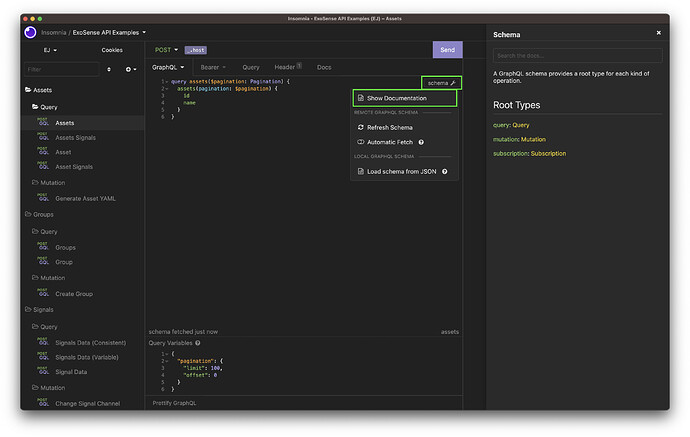Viewport: 690px width, 437px height.
Task: Click the Insomnia purple logo icon
Action: pyautogui.click(x=30, y=33)
